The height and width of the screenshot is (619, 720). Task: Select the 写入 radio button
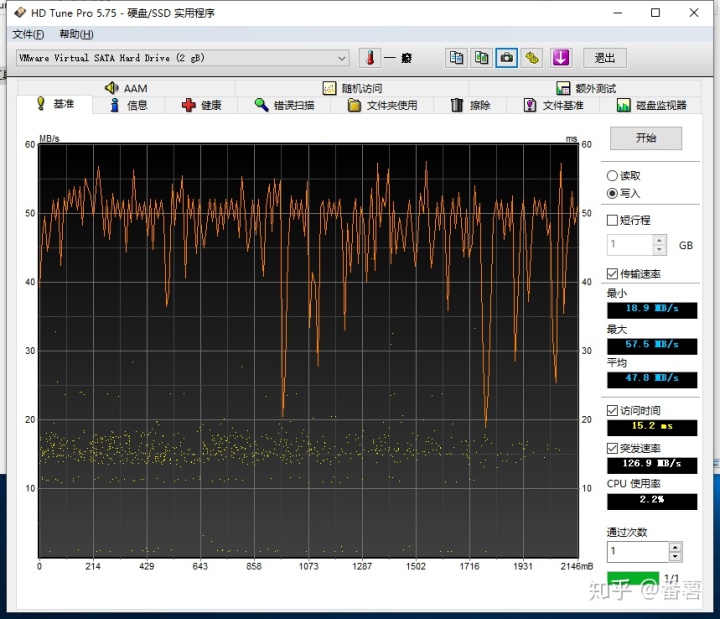click(x=612, y=193)
